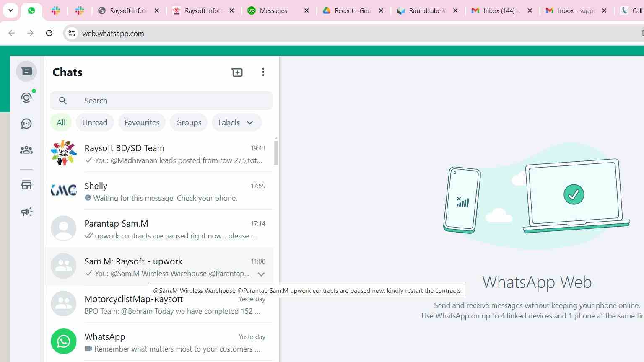This screenshot has width=644, height=362.
Task: Click the Parantap Sam.M default avatar
Action: 64,228
